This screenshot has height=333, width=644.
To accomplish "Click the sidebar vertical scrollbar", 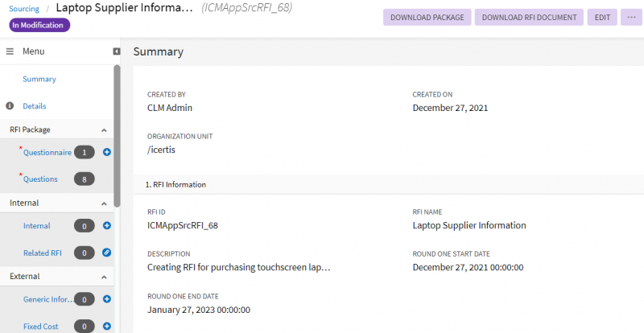I will coord(118,137).
